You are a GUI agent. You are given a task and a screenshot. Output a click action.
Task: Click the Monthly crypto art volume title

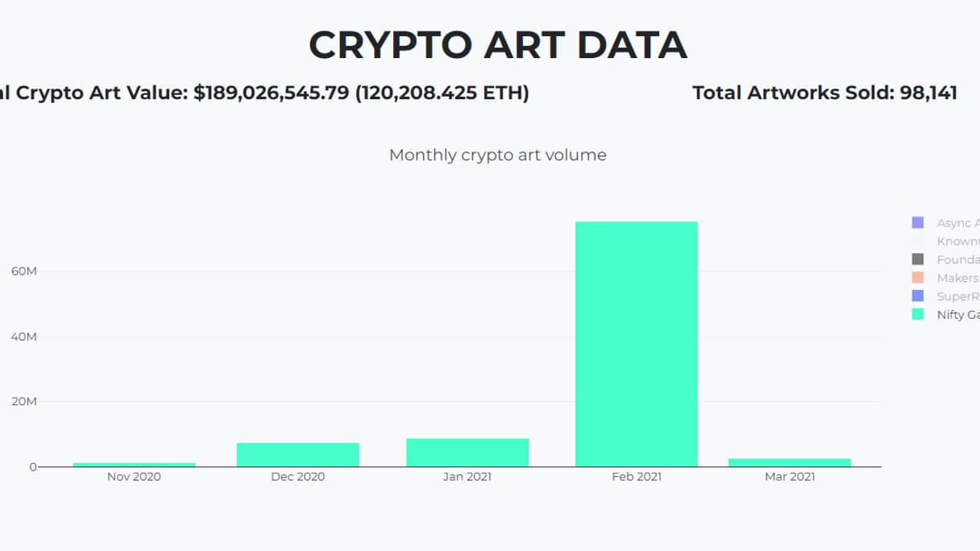(x=497, y=155)
